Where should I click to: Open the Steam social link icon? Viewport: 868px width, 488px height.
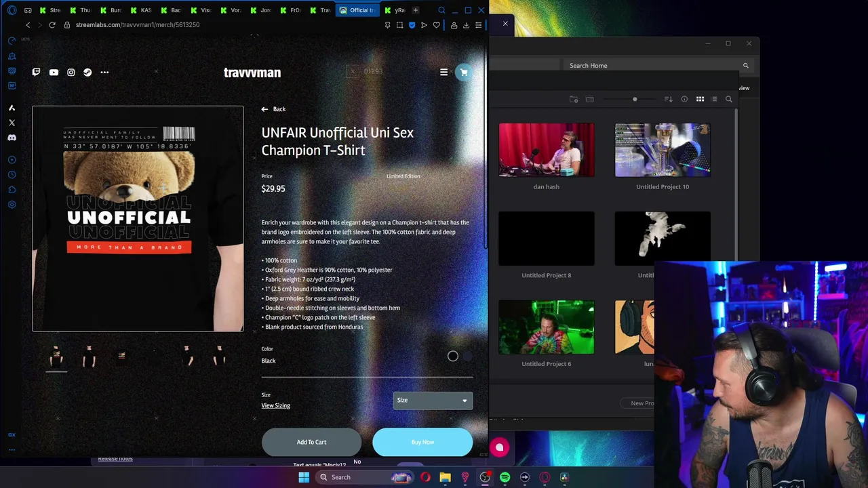(87, 73)
